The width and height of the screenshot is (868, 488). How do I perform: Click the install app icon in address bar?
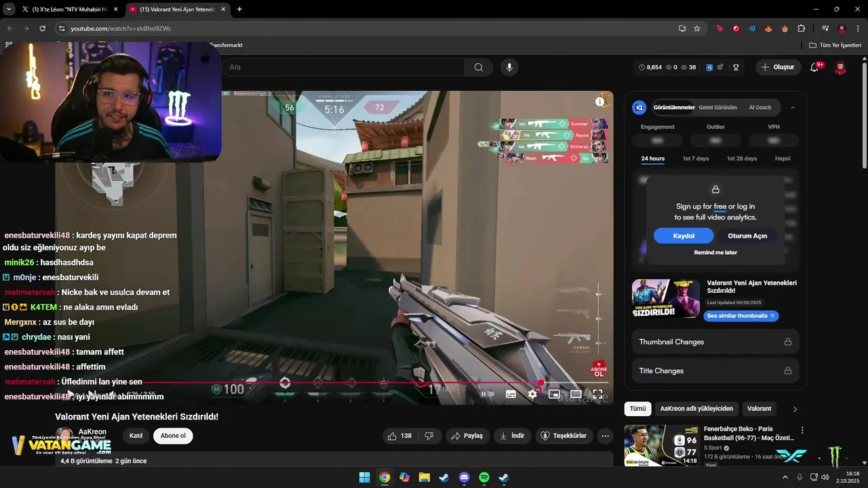point(682,28)
